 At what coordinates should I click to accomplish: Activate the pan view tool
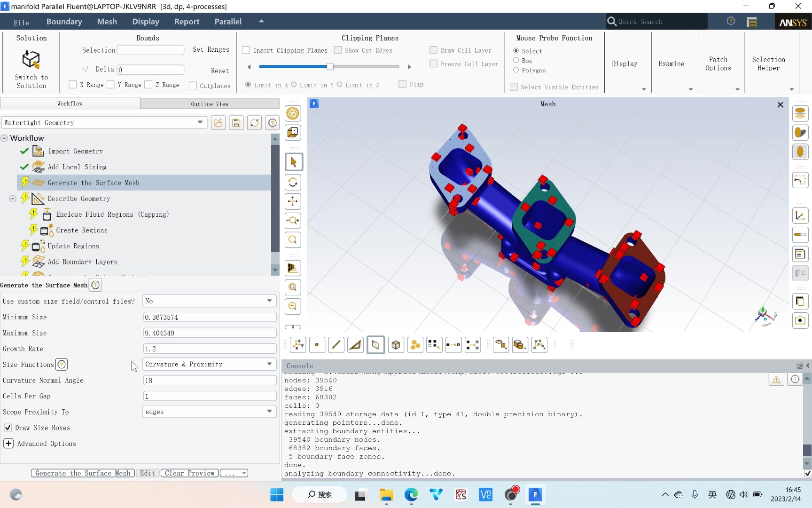point(293,202)
